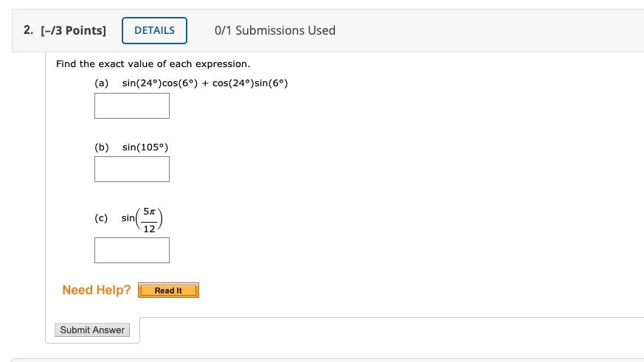
Task: Click the answer box for part (a)
Action: coord(132,105)
